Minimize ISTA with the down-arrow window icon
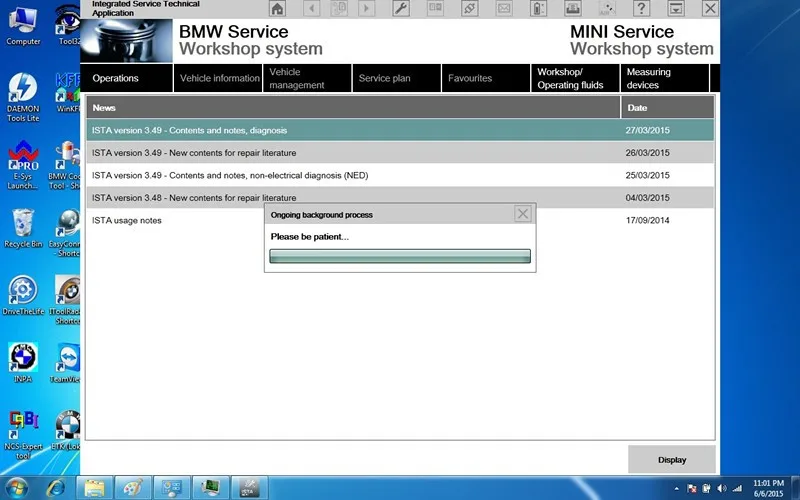800x500 pixels. click(x=676, y=8)
